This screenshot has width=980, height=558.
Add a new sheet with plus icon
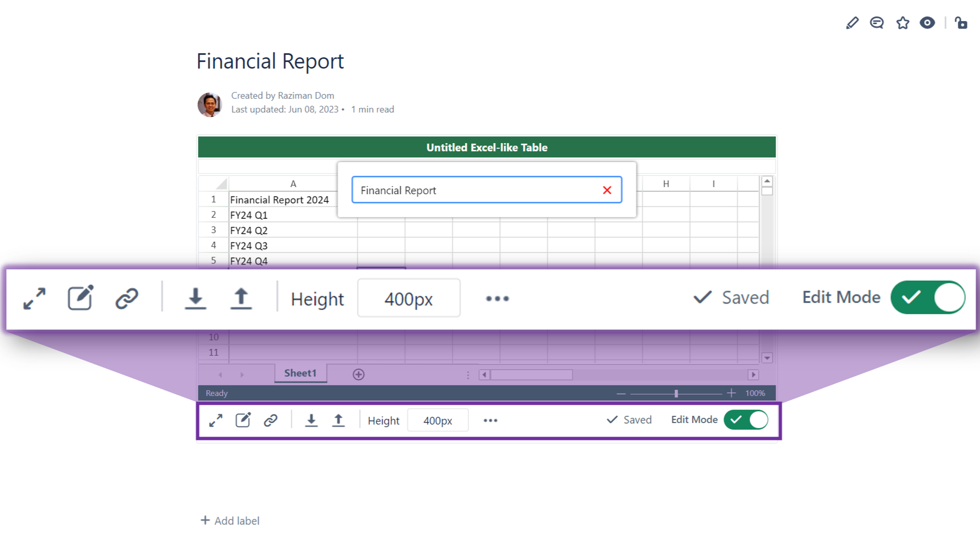click(358, 374)
